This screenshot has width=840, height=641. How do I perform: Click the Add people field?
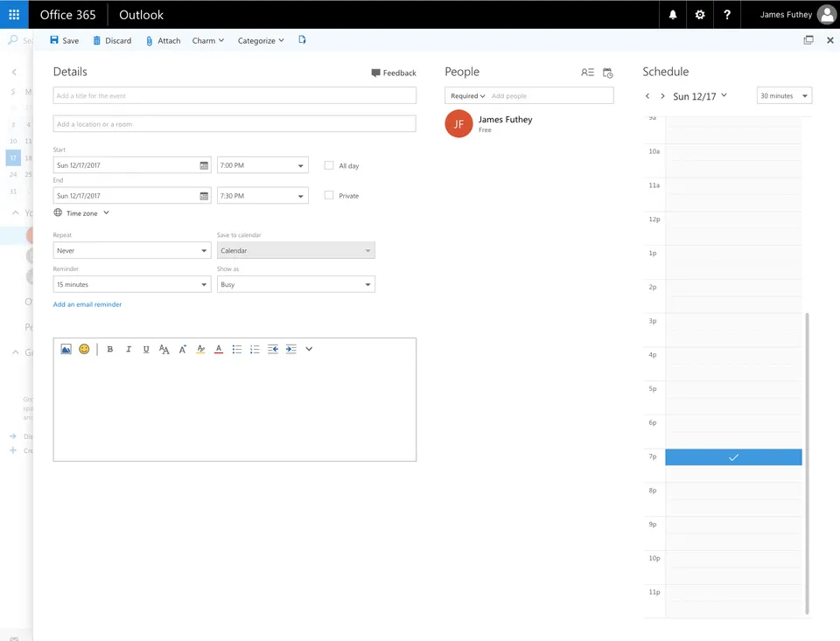tap(550, 96)
